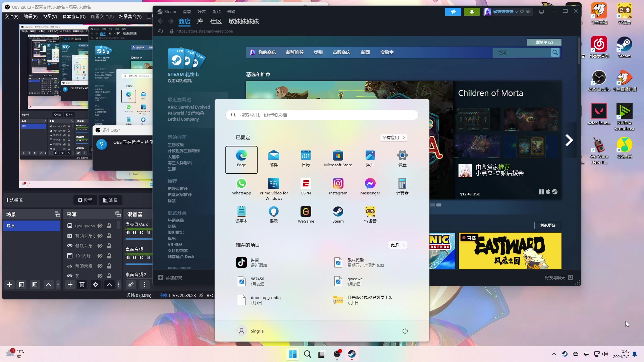Delete the selected OBS source
The height and width of the screenshot is (362, 644).
[82, 285]
